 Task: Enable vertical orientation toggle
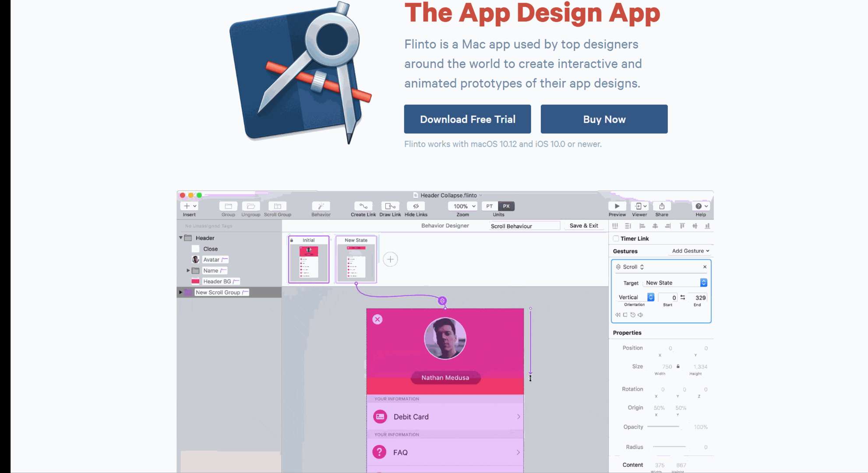tap(650, 297)
